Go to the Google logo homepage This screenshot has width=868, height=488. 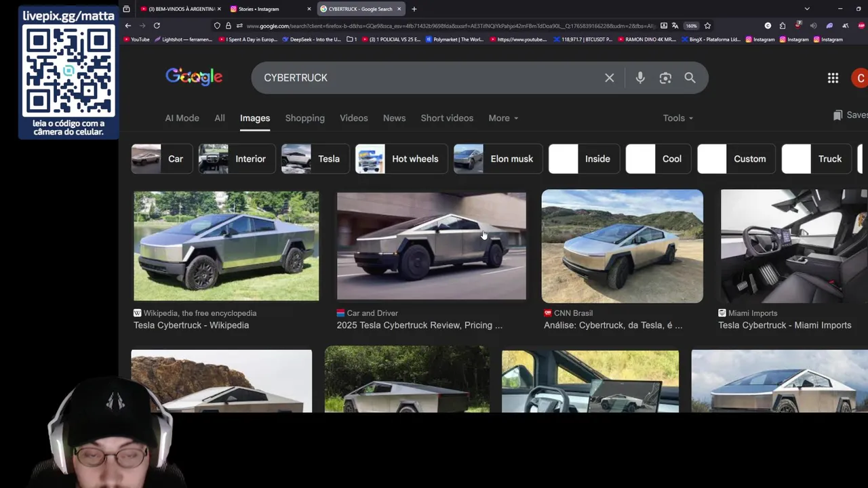click(x=194, y=77)
